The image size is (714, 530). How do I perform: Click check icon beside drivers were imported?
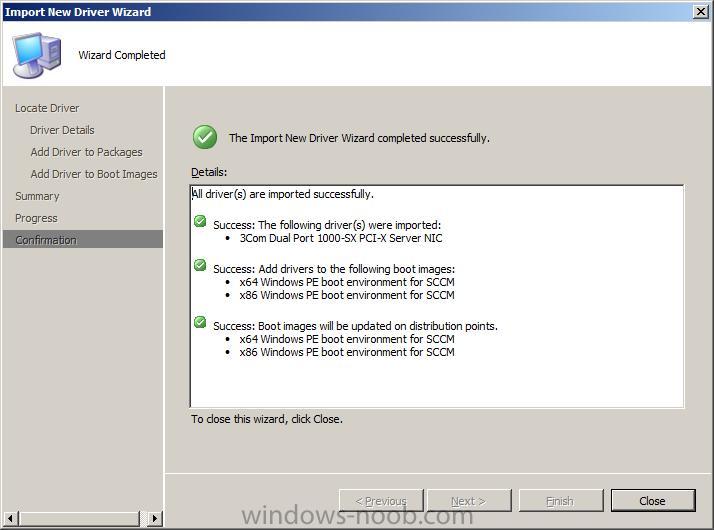click(200, 221)
